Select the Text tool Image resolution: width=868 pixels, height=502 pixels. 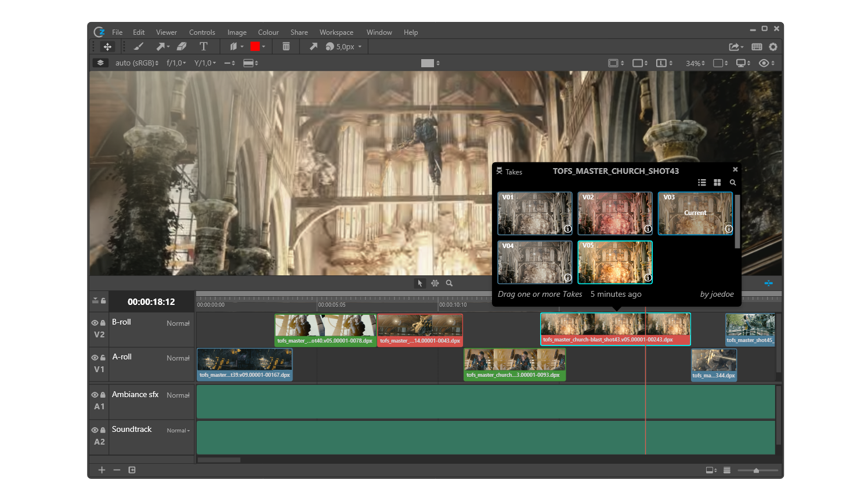click(x=204, y=46)
